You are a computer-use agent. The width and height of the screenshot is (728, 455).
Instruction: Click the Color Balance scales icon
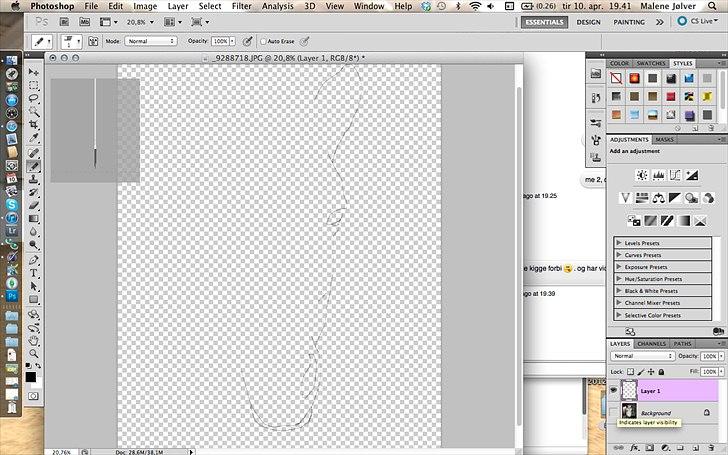click(659, 197)
